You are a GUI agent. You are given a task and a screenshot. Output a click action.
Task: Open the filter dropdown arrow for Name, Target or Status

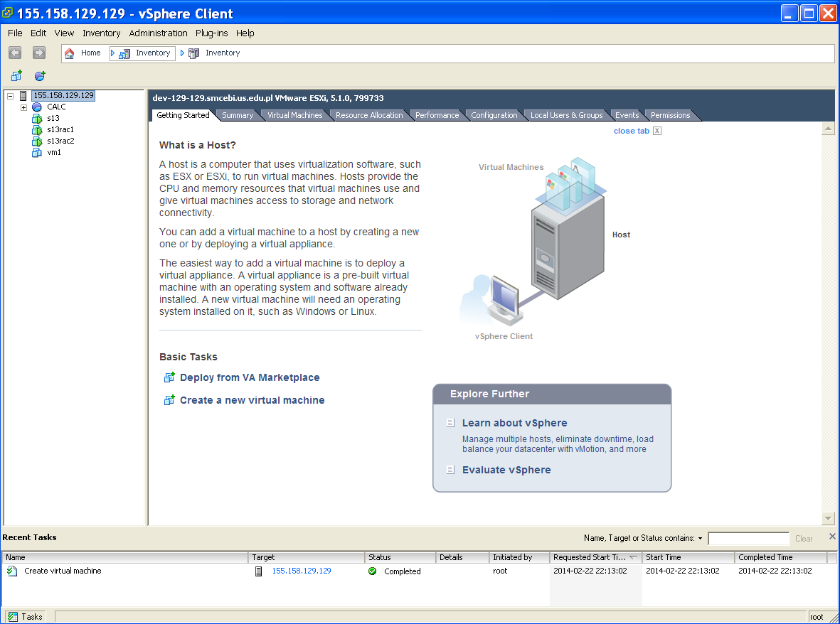click(x=700, y=539)
